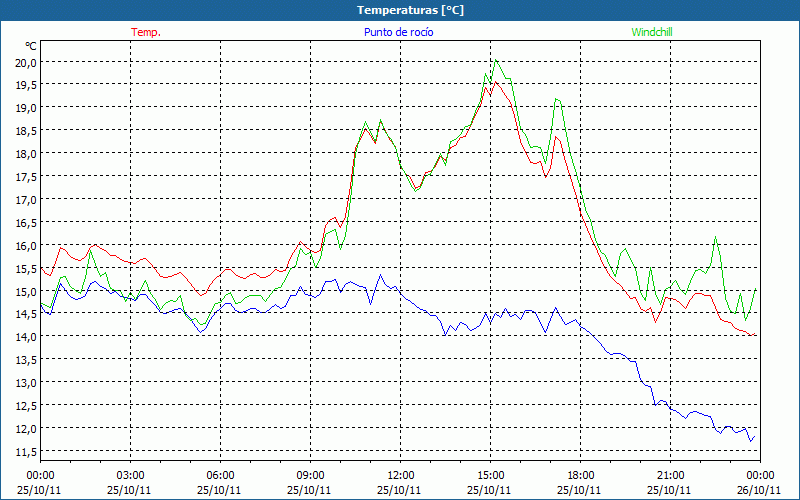Click the 21:00 time axis label
The image size is (800, 500).
coord(670,476)
